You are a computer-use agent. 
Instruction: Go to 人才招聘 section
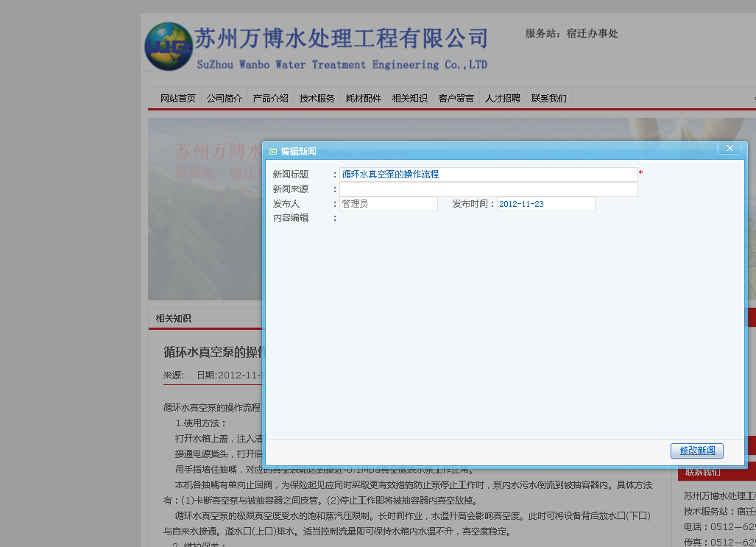click(x=502, y=99)
